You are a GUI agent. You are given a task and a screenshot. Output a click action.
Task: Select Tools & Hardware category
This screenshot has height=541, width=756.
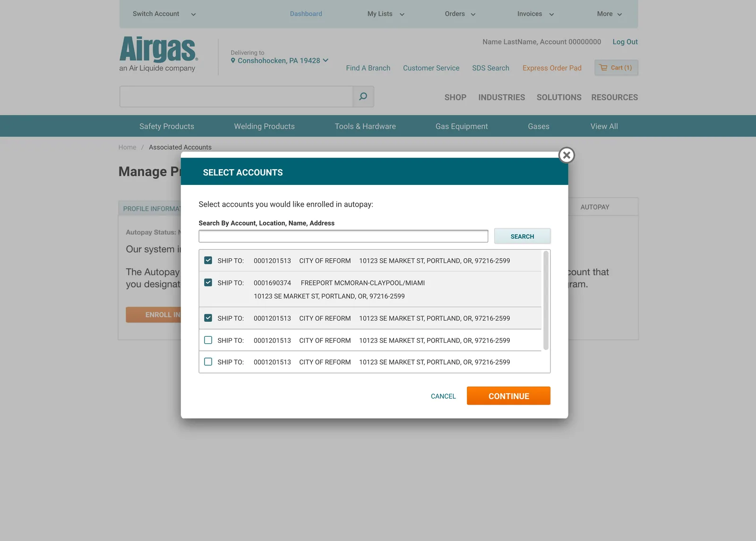365,126
